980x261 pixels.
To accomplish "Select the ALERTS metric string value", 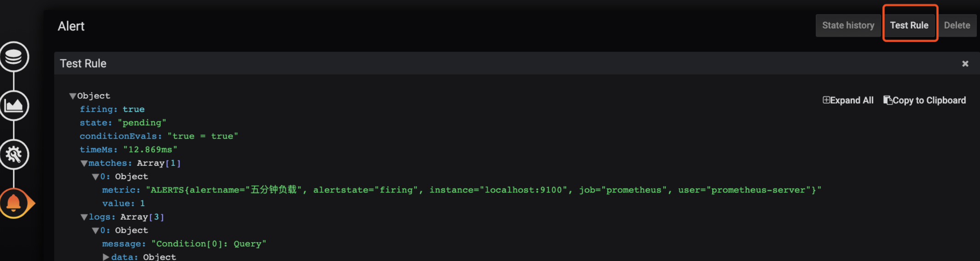I will [x=484, y=190].
